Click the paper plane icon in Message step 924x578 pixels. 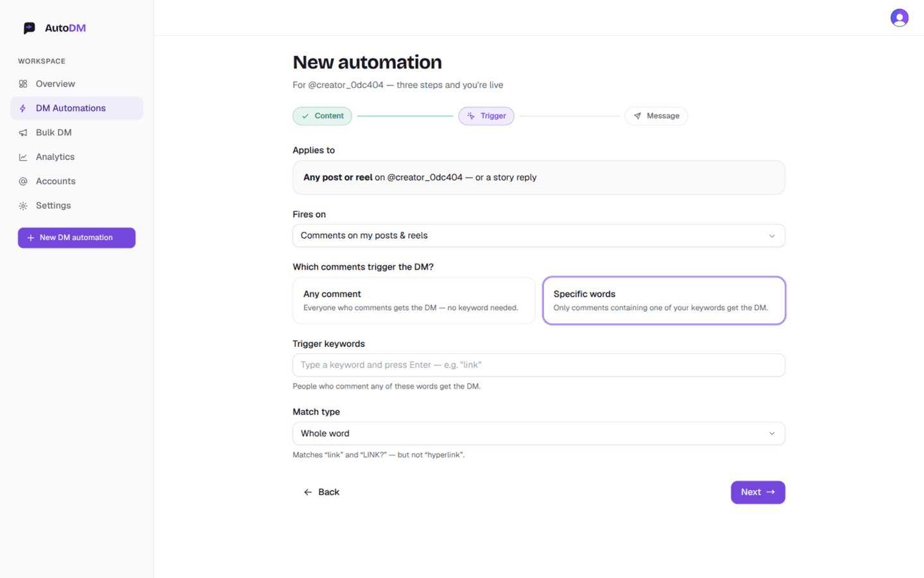637,116
